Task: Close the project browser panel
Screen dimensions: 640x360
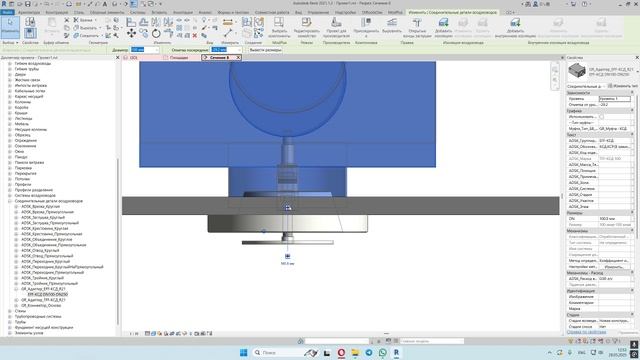Action: click(118, 58)
